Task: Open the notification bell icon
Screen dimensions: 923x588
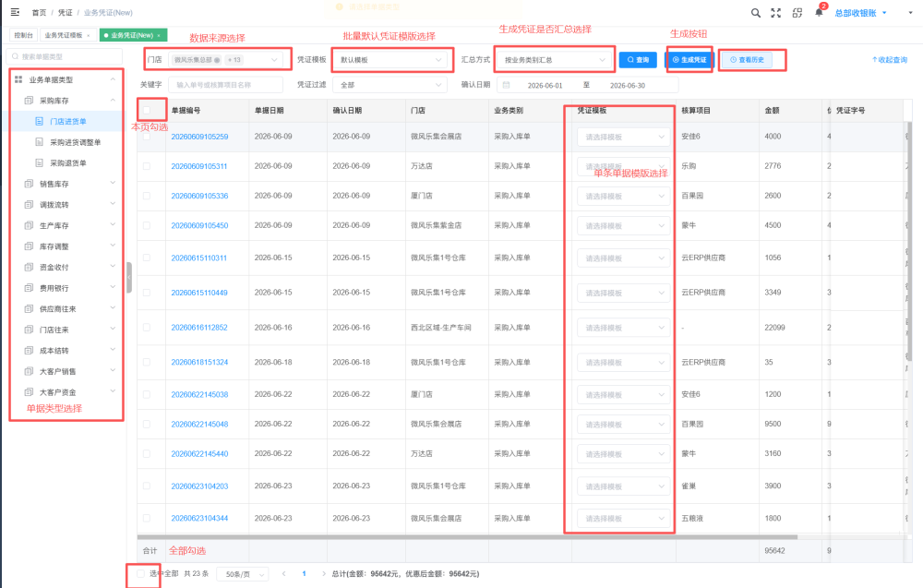Action: coord(819,12)
